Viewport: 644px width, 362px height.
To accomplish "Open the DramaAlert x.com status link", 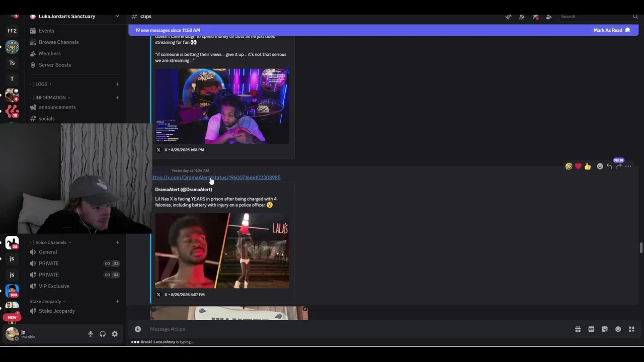I will [x=216, y=177].
